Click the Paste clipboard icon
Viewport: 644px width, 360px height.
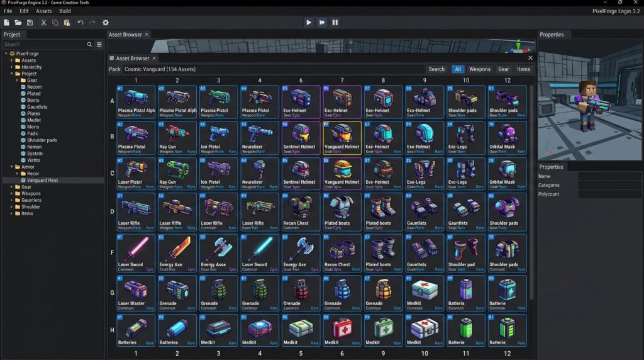point(67,23)
